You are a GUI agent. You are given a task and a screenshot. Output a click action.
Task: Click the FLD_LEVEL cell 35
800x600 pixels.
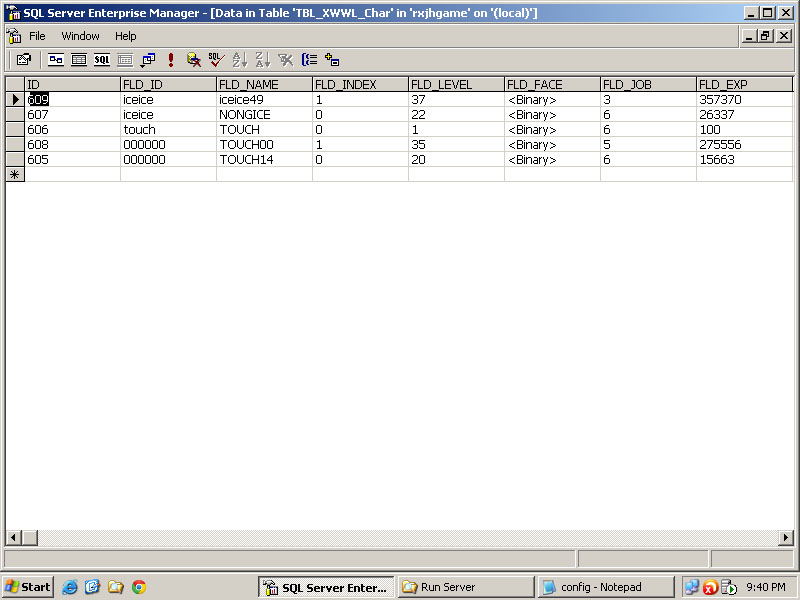456,144
